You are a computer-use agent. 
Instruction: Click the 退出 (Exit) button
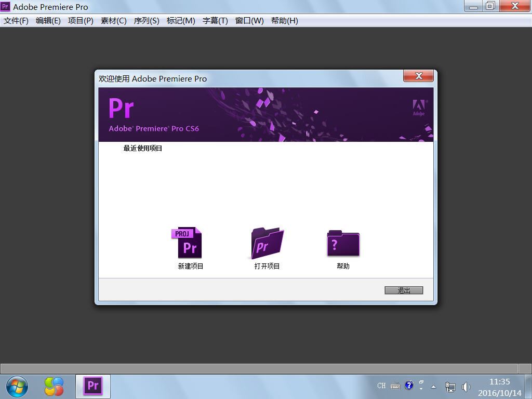coord(404,290)
